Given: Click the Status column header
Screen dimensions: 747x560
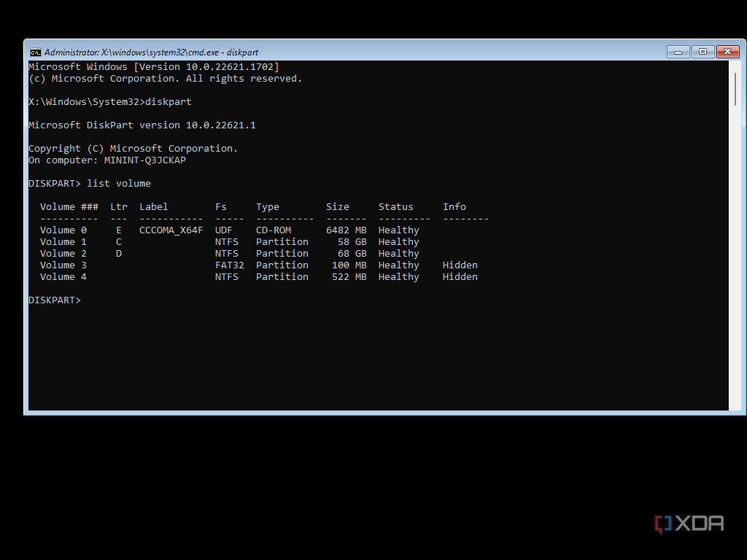Looking at the screenshot, I should (395, 207).
